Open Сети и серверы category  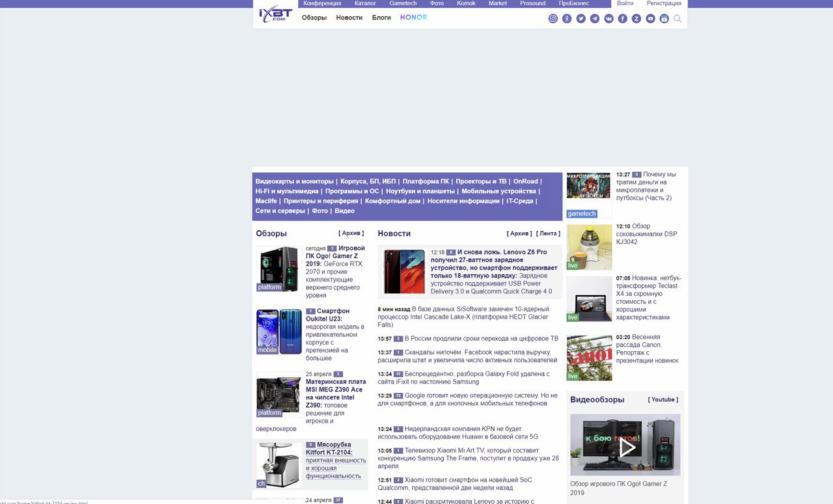tap(280, 211)
